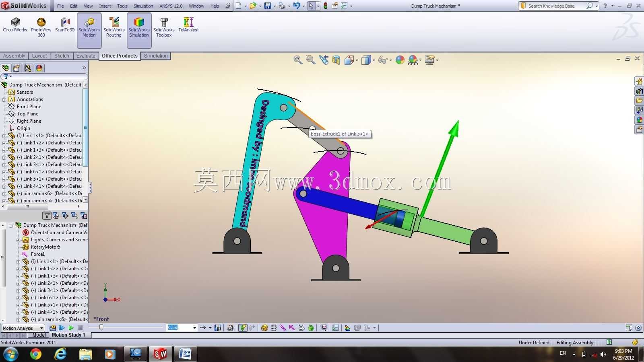Screen dimensions: 644x362
Task: Launch PhotoView 360
Action: [x=41, y=27]
